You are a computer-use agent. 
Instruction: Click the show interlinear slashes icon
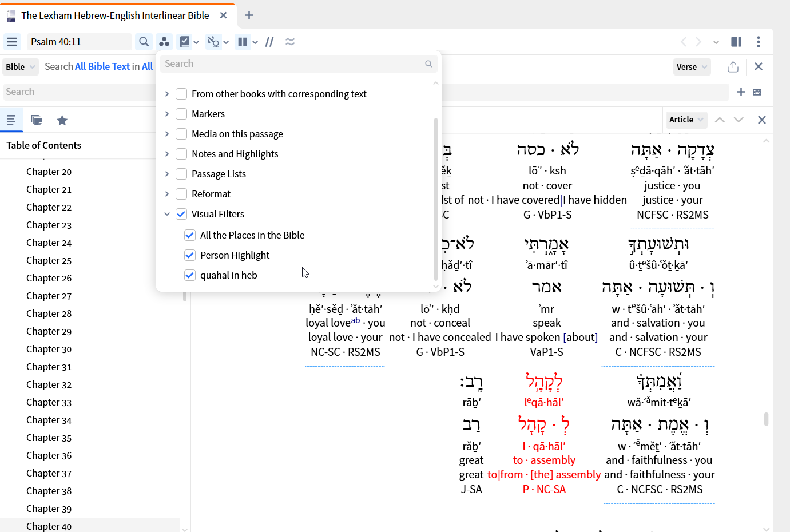click(269, 42)
